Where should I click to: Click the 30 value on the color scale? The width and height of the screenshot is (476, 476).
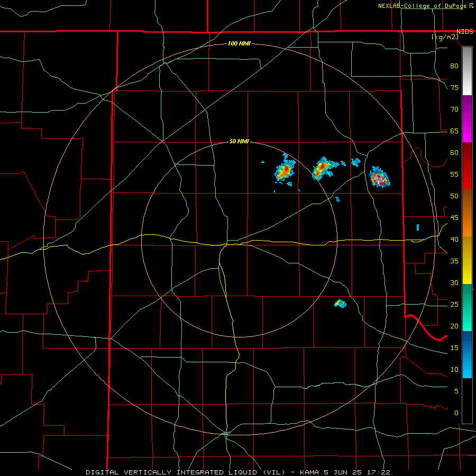(x=454, y=283)
